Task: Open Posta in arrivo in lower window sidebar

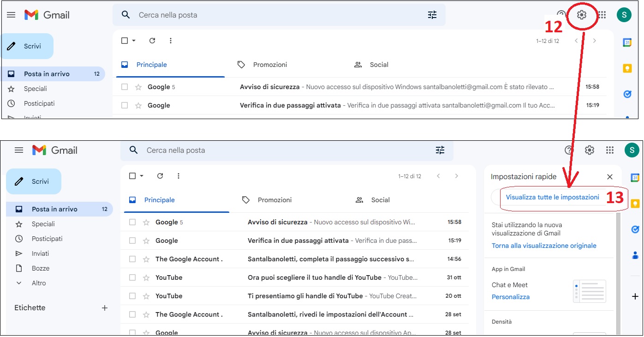Action: click(60, 209)
